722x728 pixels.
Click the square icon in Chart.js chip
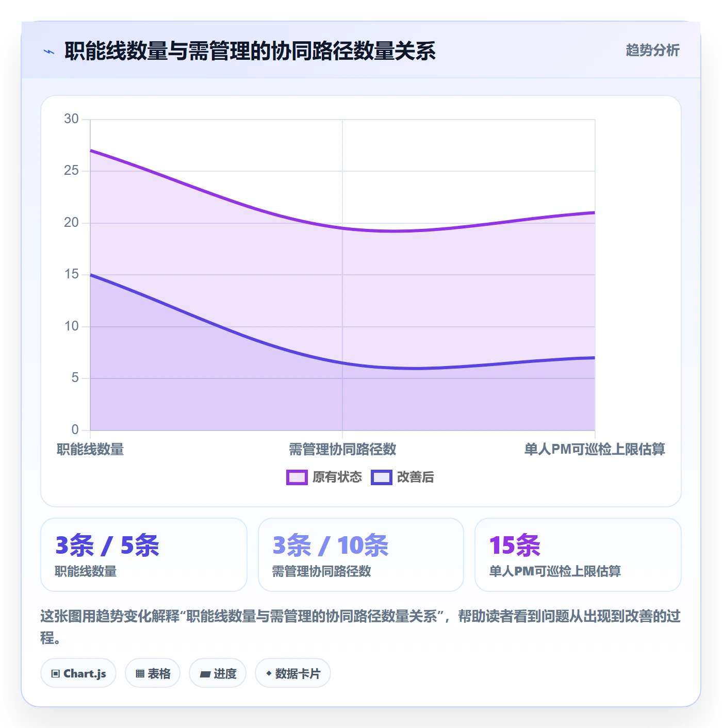(56, 674)
